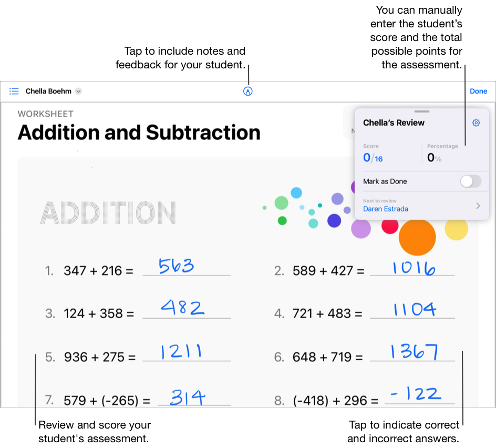
Task: Tap answer 1016 on question 2
Action: coord(414,268)
